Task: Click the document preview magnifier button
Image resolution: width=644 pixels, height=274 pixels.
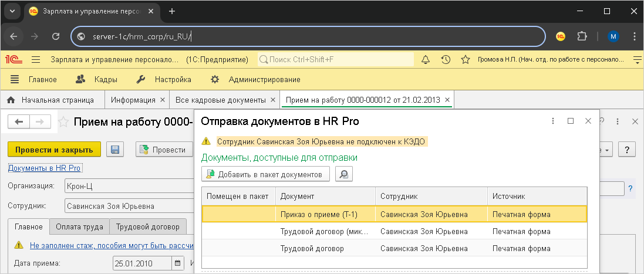Action: pyautogui.click(x=344, y=174)
